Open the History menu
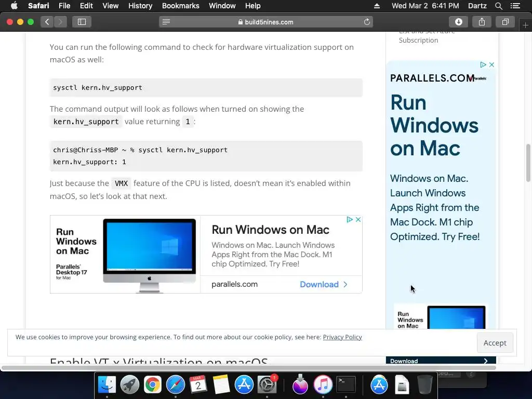 click(x=140, y=6)
